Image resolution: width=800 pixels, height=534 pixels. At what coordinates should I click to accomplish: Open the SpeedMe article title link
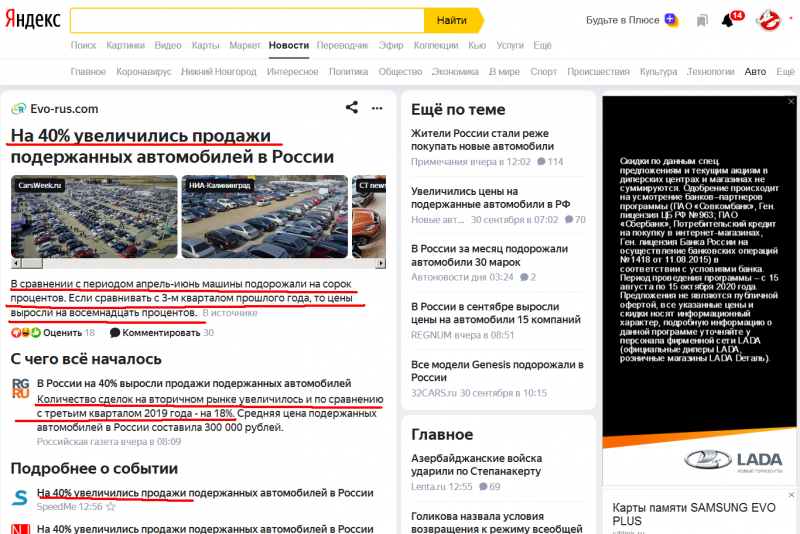tap(205, 493)
